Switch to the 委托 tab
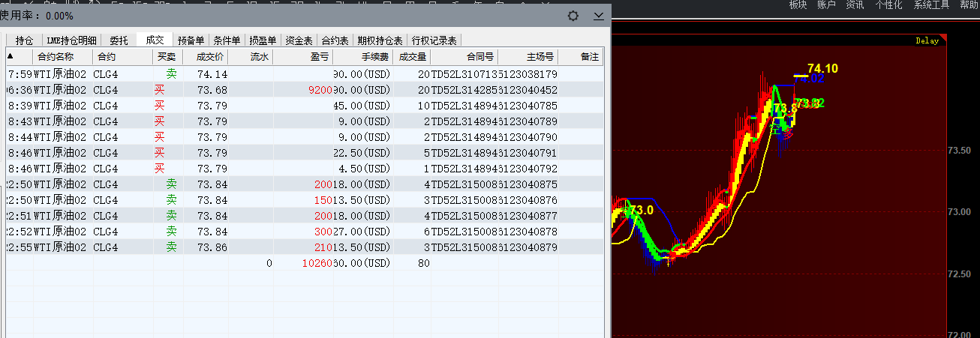 [119, 40]
